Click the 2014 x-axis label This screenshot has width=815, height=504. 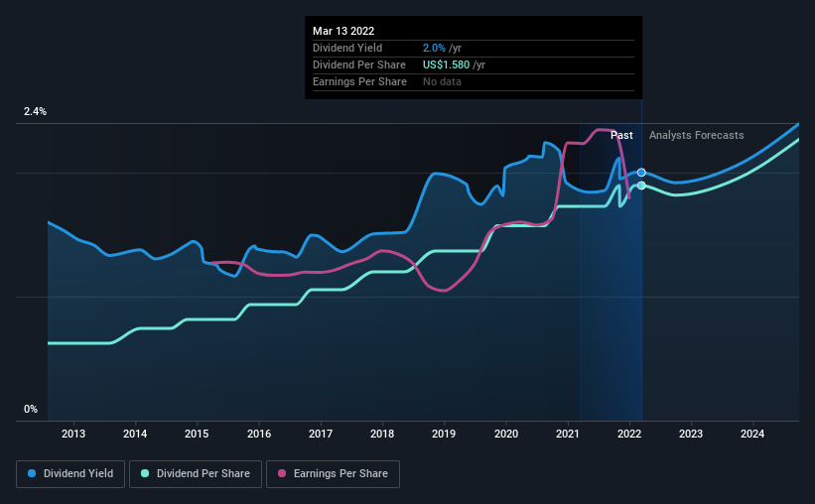click(x=135, y=434)
